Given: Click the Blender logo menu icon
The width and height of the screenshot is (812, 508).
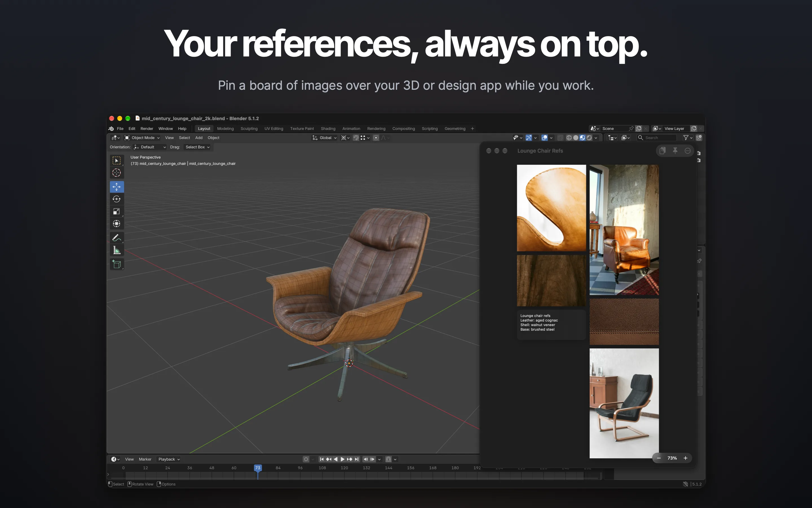Looking at the screenshot, I should tap(111, 129).
